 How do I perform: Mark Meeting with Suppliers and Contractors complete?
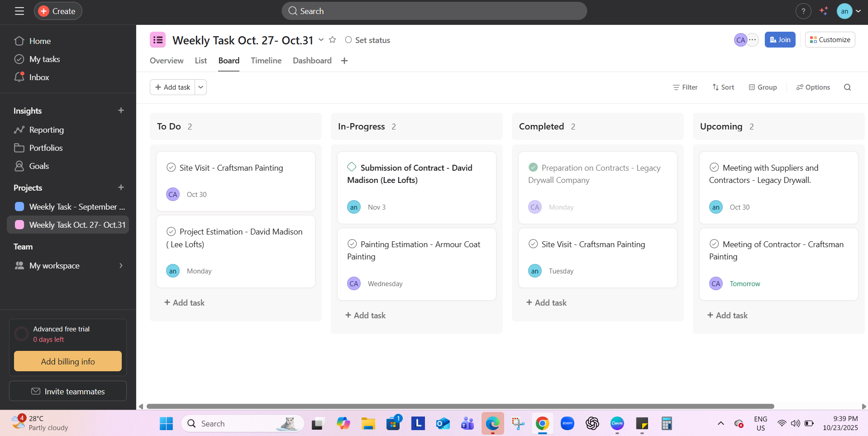pos(714,168)
